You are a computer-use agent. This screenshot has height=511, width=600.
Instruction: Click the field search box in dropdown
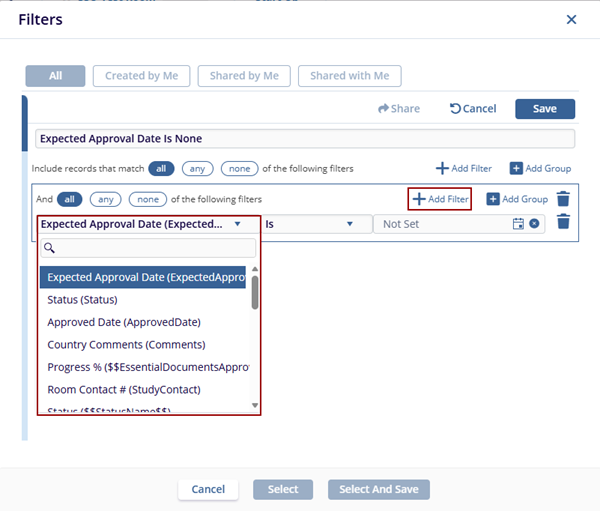pos(148,248)
